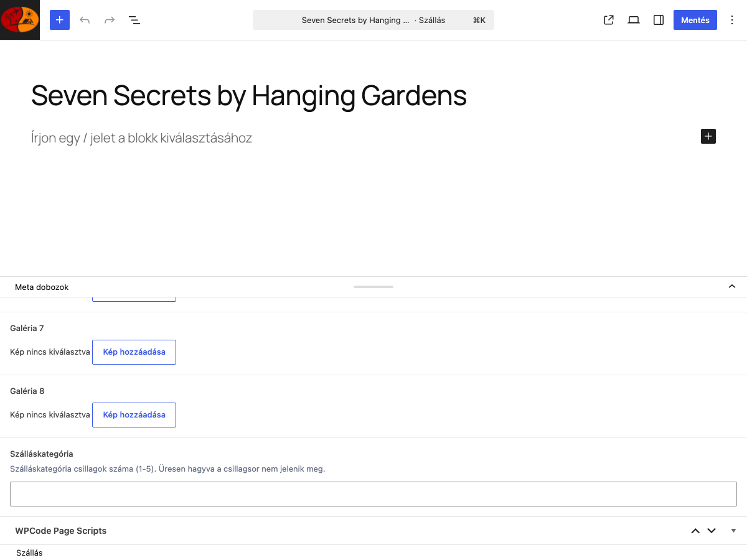Click the redo arrow icon
This screenshot has width=747, height=560.
point(110,20)
